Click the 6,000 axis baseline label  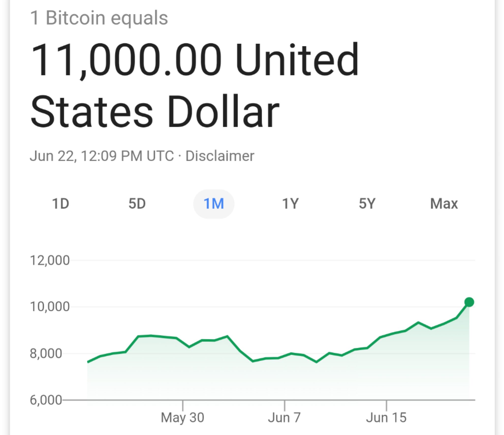pyautogui.click(x=46, y=400)
